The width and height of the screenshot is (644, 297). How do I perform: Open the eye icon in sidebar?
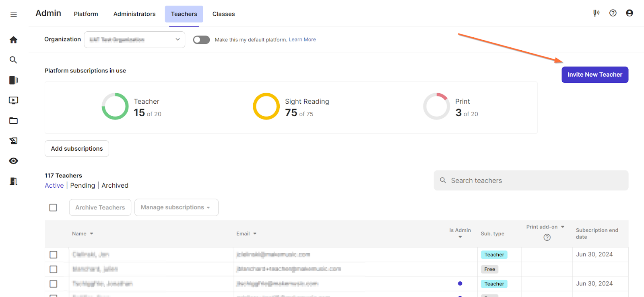13,161
